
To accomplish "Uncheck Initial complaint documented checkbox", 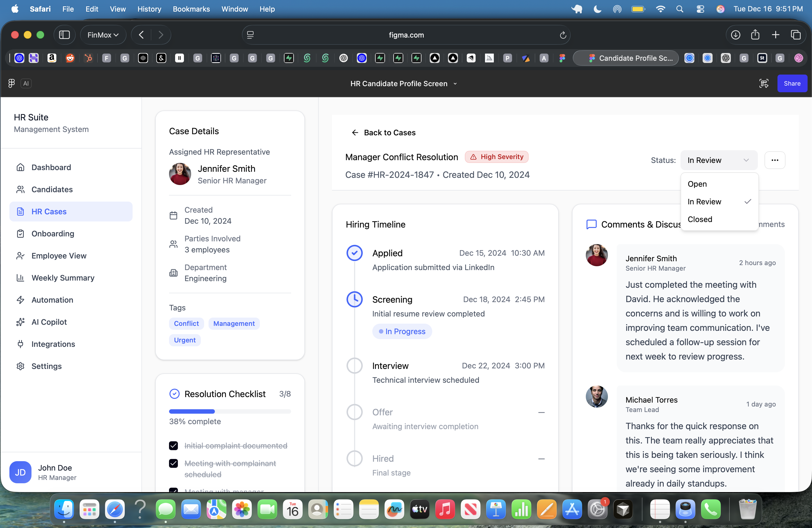I will click(x=173, y=445).
